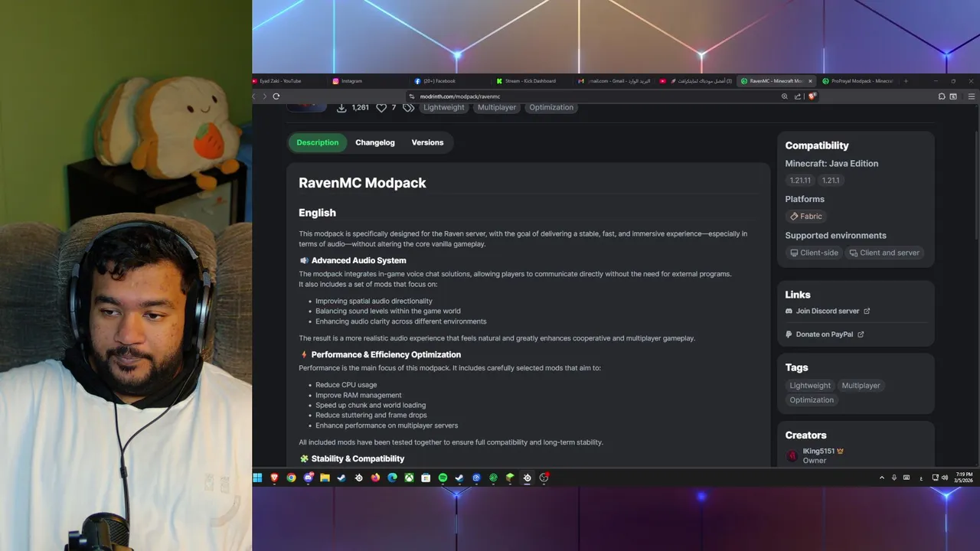Click the browser back arrow
The height and width of the screenshot is (551, 980).
click(x=254, y=96)
